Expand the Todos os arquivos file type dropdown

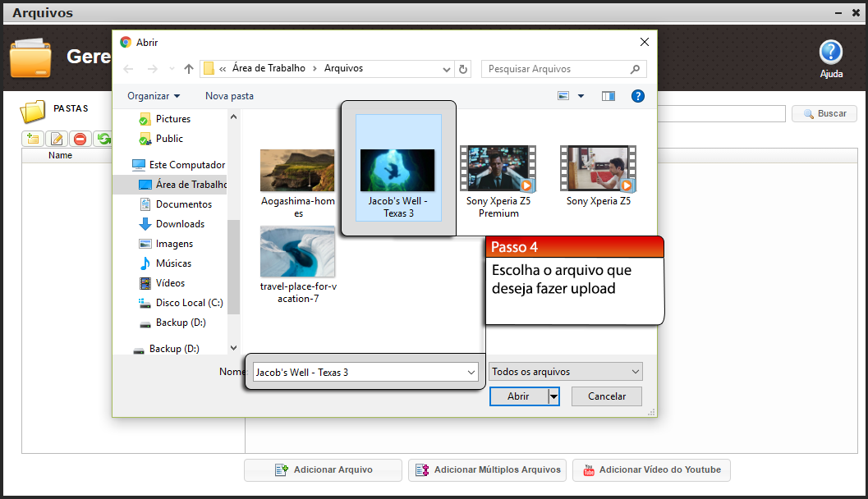[x=565, y=372]
